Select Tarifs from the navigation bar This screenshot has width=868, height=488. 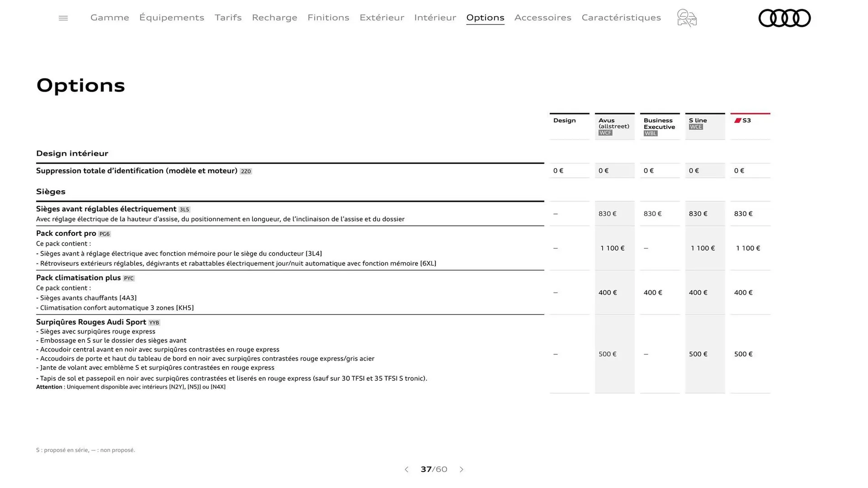[x=228, y=18]
